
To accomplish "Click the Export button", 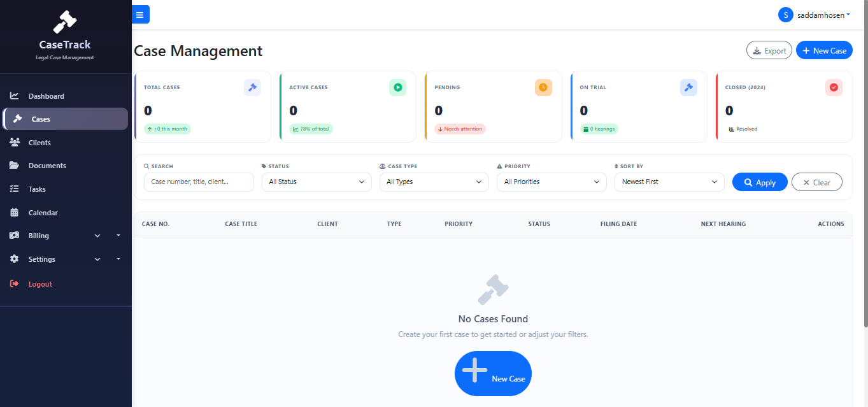I will 769,50.
